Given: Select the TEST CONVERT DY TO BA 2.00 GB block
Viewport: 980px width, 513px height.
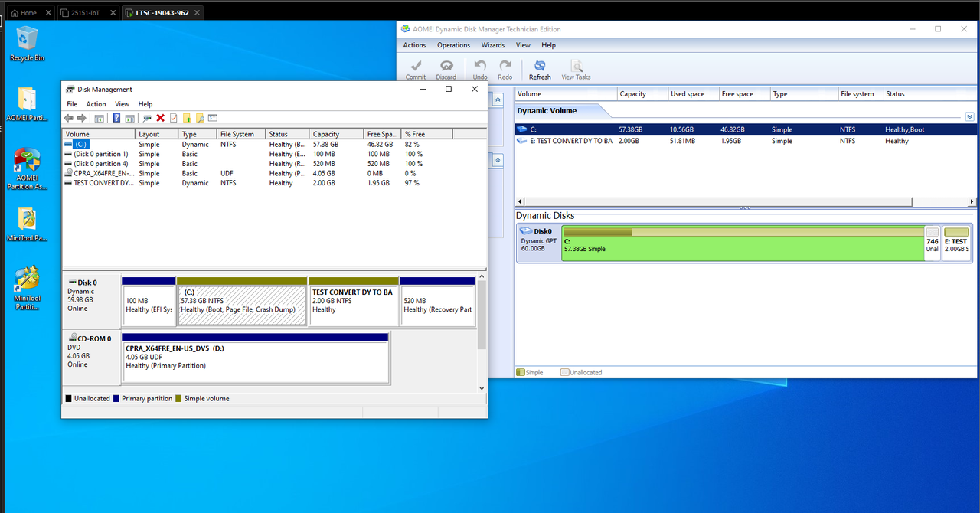Looking at the screenshot, I should click(x=354, y=302).
